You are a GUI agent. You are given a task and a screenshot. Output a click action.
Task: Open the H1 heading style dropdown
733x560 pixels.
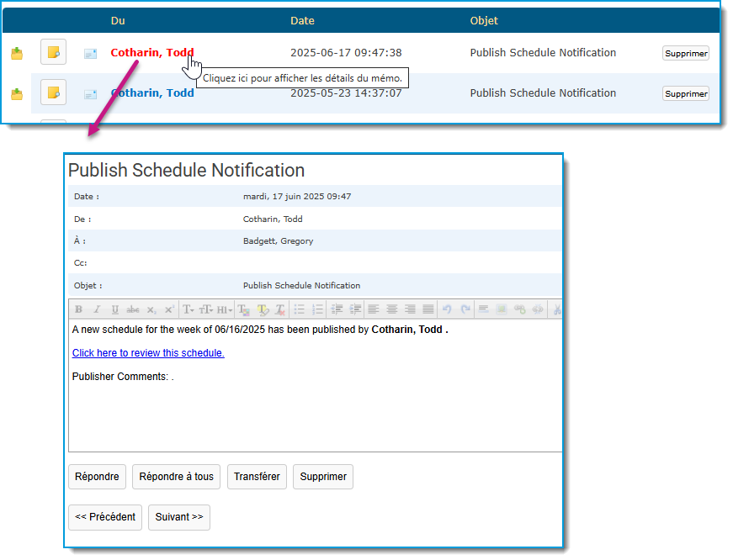pos(225,309)
